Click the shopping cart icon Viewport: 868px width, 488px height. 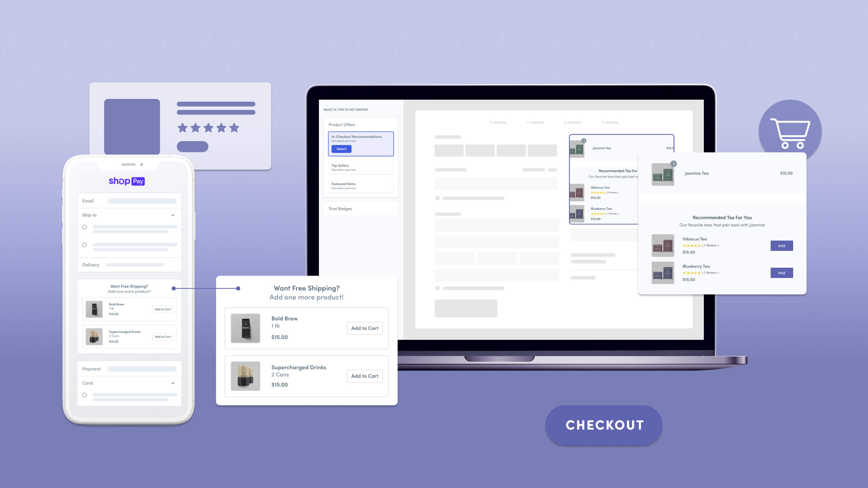[790, 131]
